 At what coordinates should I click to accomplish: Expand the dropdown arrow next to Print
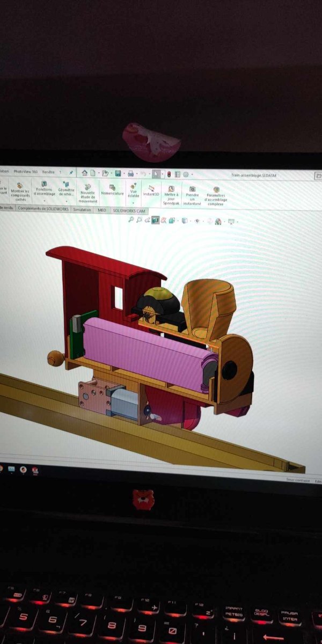137,174
